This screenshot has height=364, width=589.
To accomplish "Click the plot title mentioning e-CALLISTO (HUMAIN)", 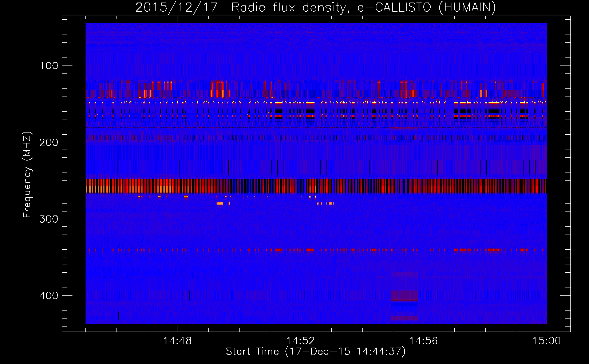I will point(315,7).
